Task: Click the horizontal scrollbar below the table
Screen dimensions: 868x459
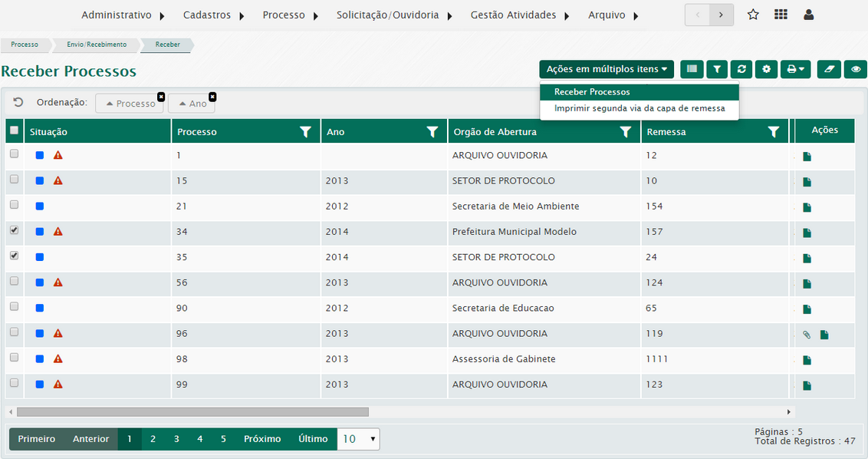Action: coord(192,412)
